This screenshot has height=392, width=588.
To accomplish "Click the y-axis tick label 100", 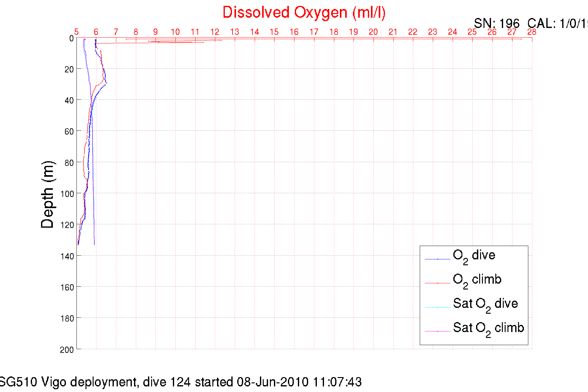I will (67, 194).
